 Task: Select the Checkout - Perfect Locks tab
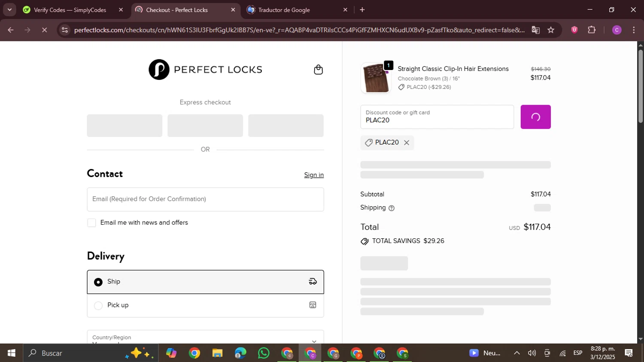coord(185,10)
